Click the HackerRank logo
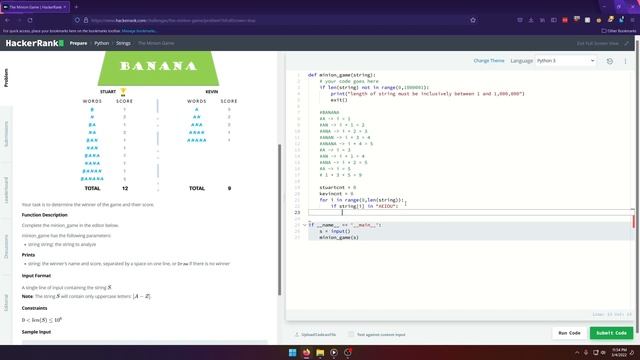The height and width of the screenshot is (360, 640). pos(35,43)
